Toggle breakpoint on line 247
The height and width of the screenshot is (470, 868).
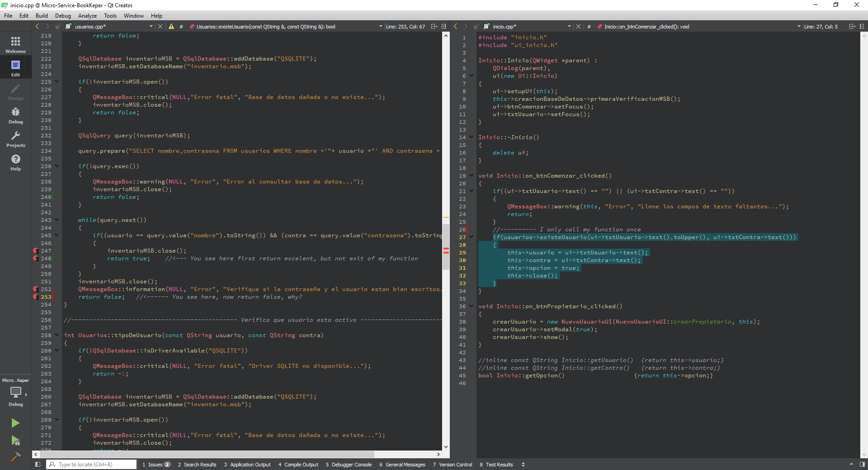pyautogui.click(x=36, y=251)
